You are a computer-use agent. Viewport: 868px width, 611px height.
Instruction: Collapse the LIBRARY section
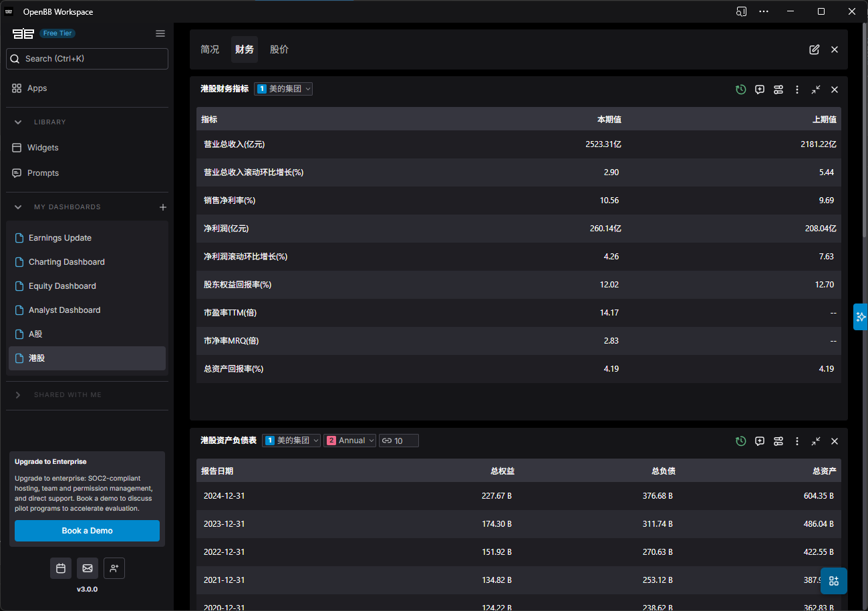(18, 122)
